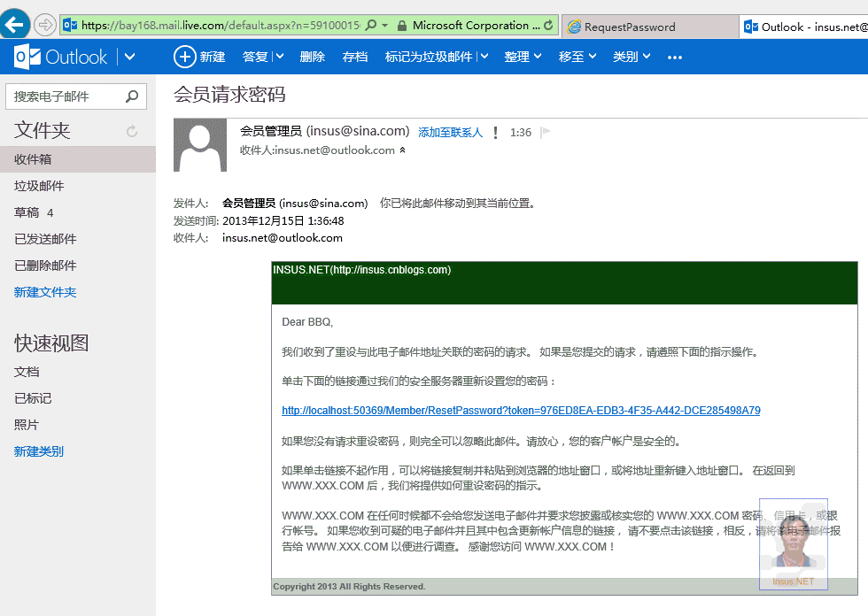Expand the Reply (答复) options arrow

pyautogui.click(x=280, y=57)
